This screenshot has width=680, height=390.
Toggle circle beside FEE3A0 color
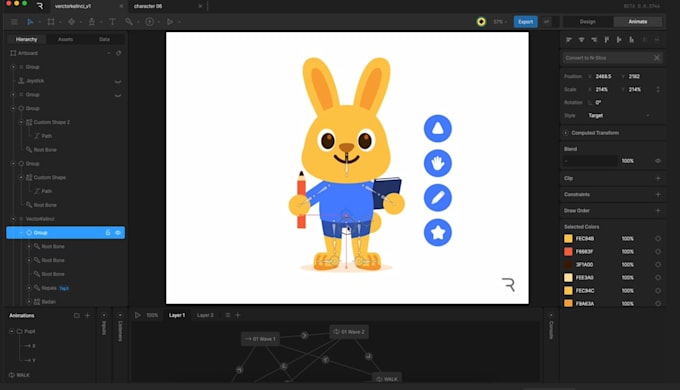pyautogui.click(x=658, y=278)
